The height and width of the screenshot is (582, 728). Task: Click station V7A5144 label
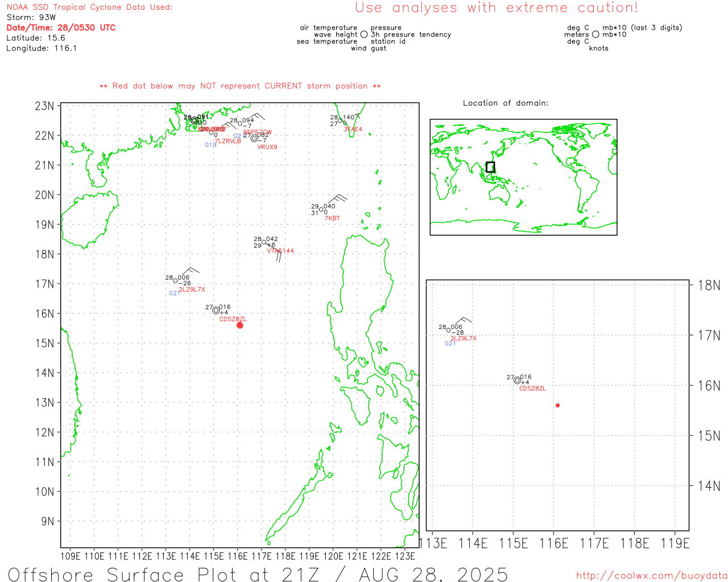click(280, 251)
